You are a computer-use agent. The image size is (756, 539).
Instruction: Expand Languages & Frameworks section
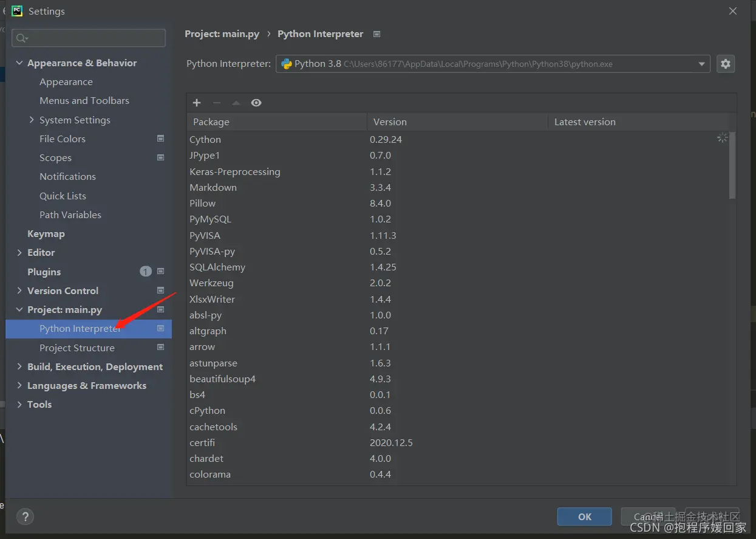pos(19,385)
